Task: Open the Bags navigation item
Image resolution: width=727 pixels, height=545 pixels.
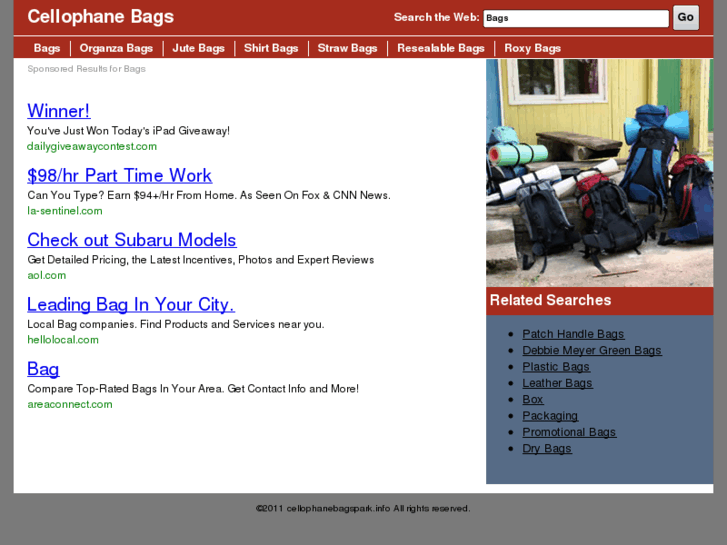Action: point(47,48)
